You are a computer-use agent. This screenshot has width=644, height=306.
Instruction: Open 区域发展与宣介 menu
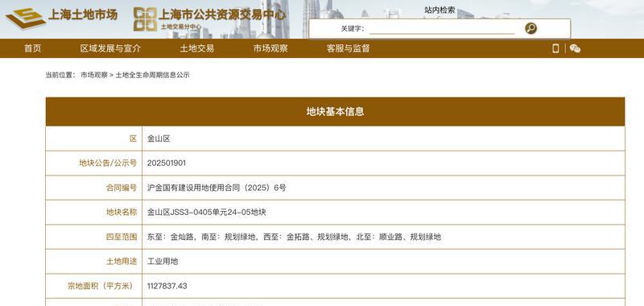coord(110,48)
